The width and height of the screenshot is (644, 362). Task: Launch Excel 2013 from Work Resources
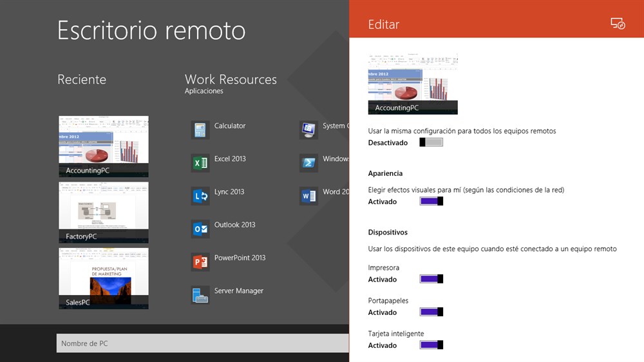click(200, 163)
